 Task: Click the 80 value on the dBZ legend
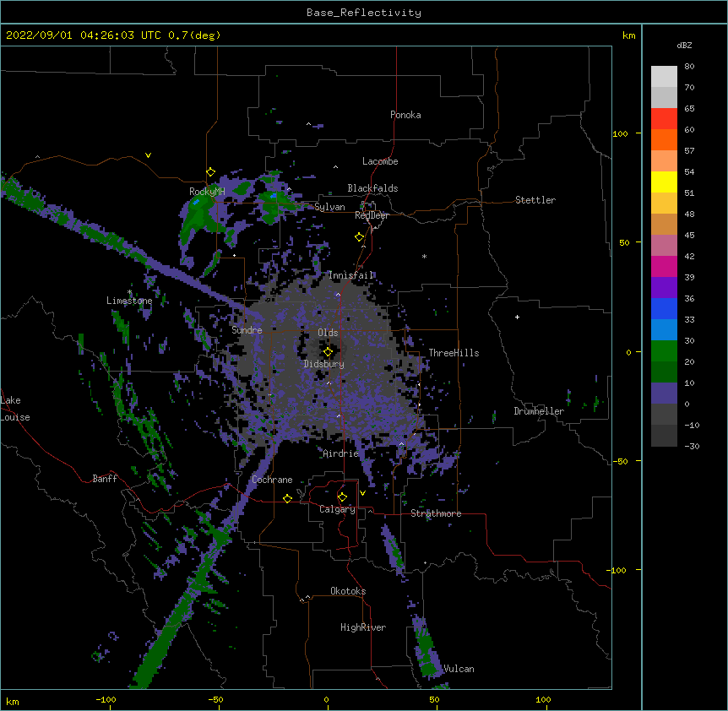click(x=689, y=67)
